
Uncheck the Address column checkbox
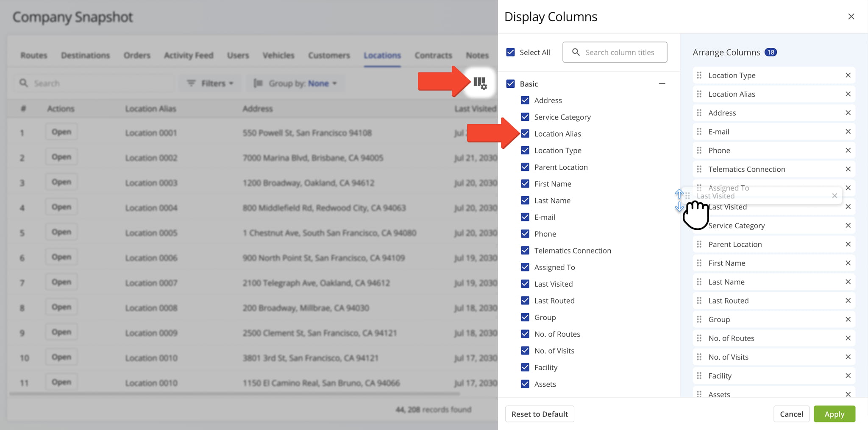click(525, 100)
